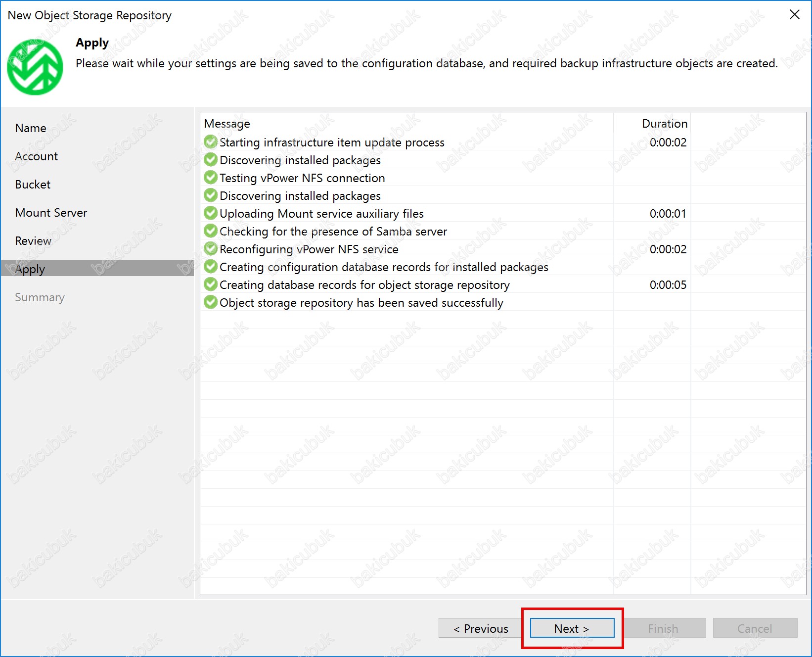Click the check icon for Creating database records for object storage
Viewport: 812px width, 657px height.
(211, 284)
